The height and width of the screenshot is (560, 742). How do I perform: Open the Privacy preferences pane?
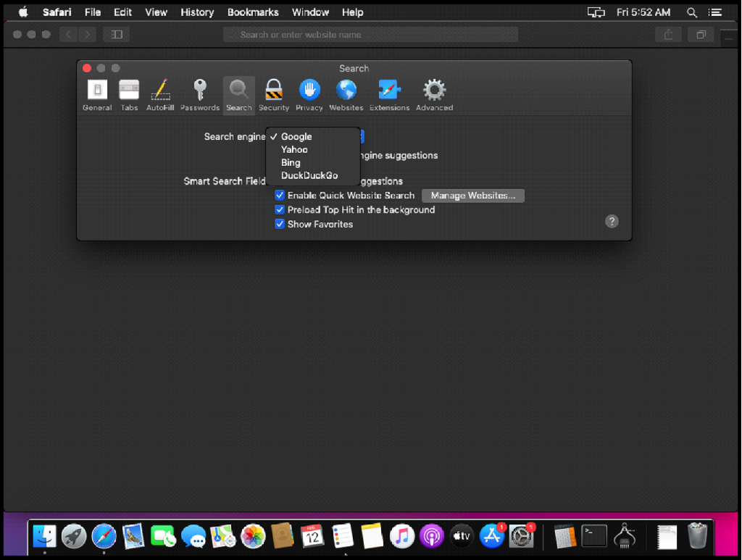pyautogui.click(x=309, y=96)
